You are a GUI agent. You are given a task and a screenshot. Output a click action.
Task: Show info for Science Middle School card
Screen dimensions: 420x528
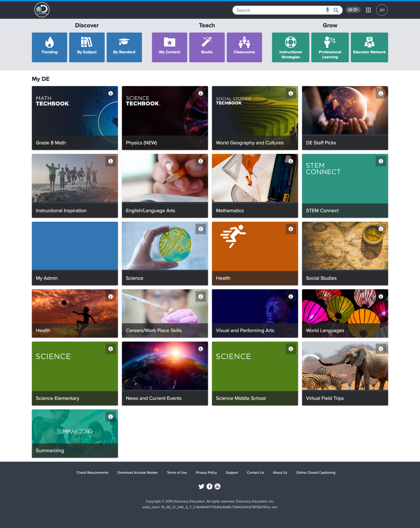pos(291,349)
